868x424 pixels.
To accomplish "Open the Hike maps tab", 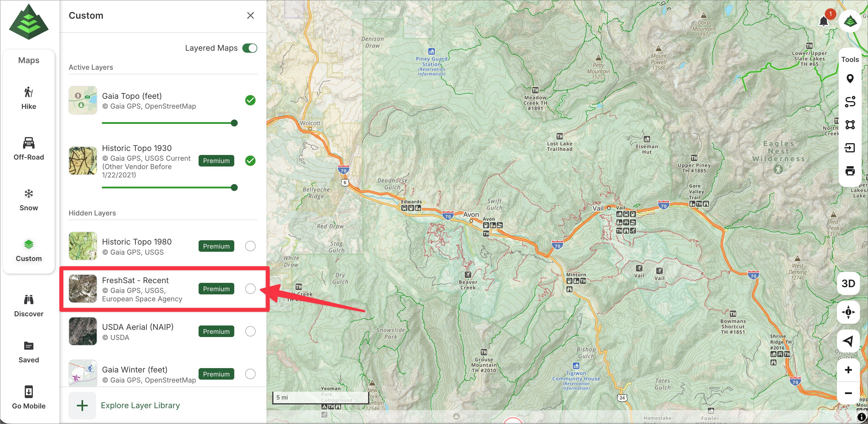I will tap(29, 98).
